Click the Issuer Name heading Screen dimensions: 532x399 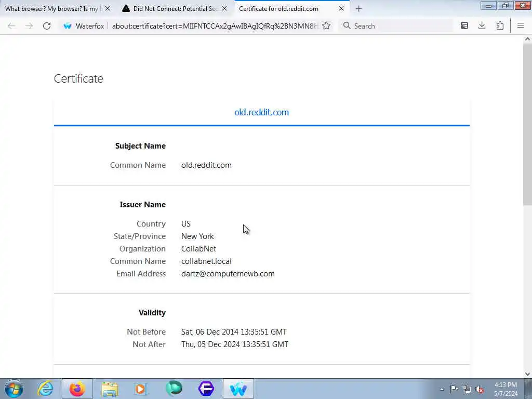143,205
